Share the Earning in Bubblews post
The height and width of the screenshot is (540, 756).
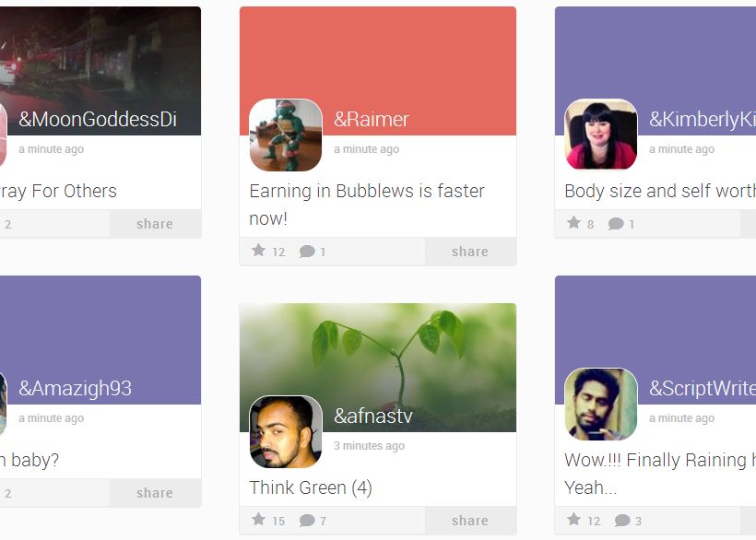click(x=470, y=252)
